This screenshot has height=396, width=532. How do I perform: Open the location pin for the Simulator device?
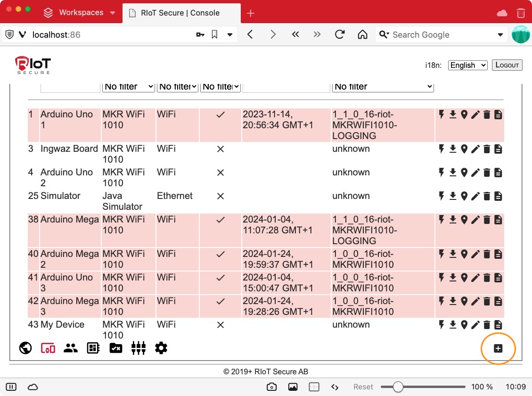pyautogui.click(x=464, y=196)
